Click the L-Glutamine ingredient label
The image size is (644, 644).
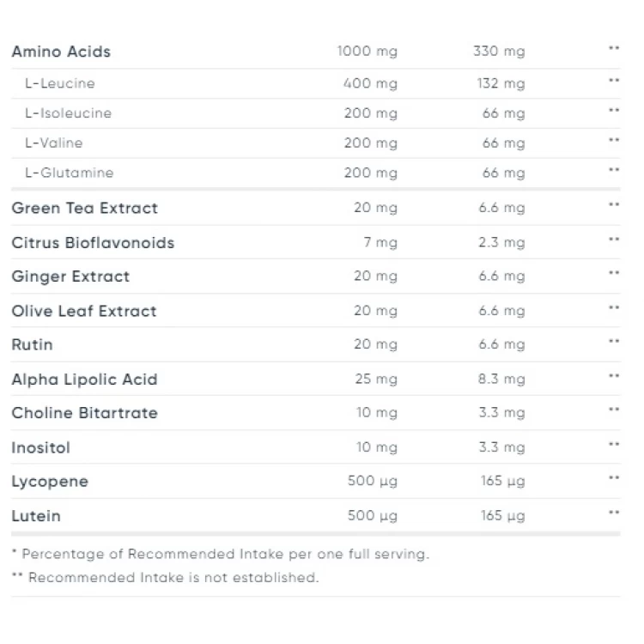tap(69, 173)
